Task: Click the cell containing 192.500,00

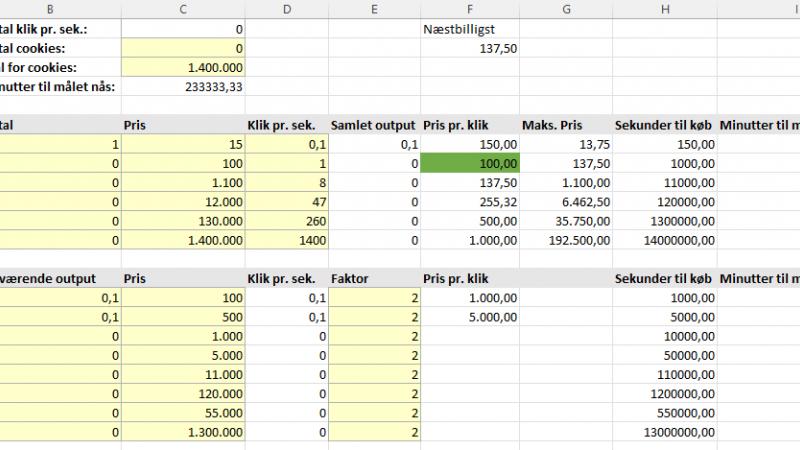Action: [x=566, y=240]
